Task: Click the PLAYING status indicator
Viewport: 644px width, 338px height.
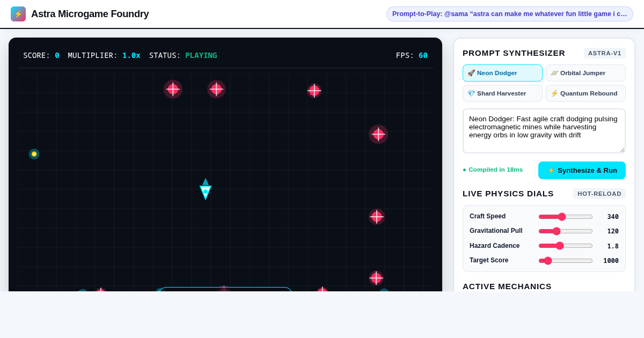Action: point(201,55)
